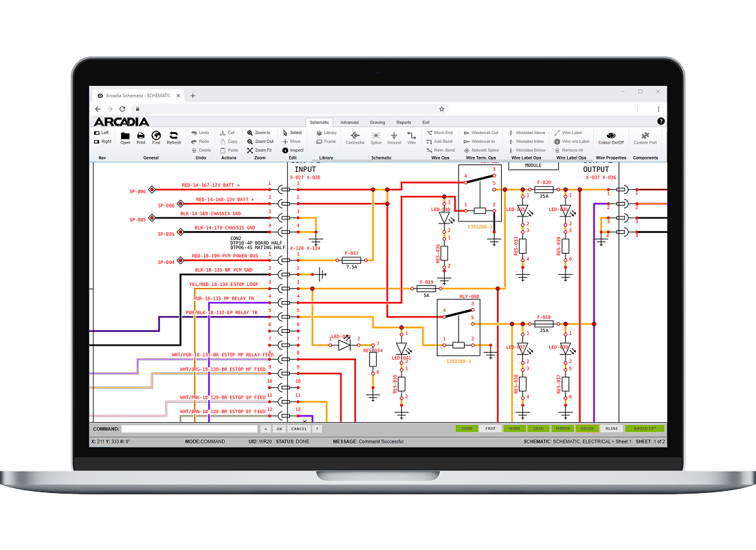This screenshot has height=550, width=756.
Task: Switch to the Advanced ribbon tab
Action: point(349,122)
